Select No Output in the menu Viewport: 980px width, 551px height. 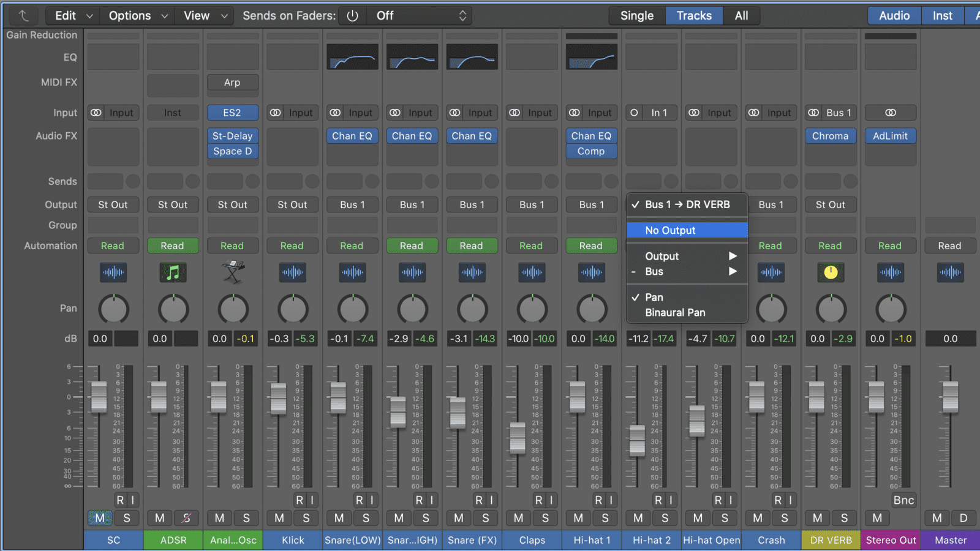click(687, 230)
